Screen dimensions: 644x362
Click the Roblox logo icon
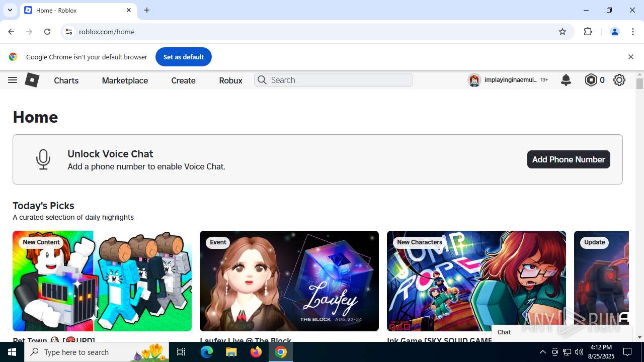[32, 80]
